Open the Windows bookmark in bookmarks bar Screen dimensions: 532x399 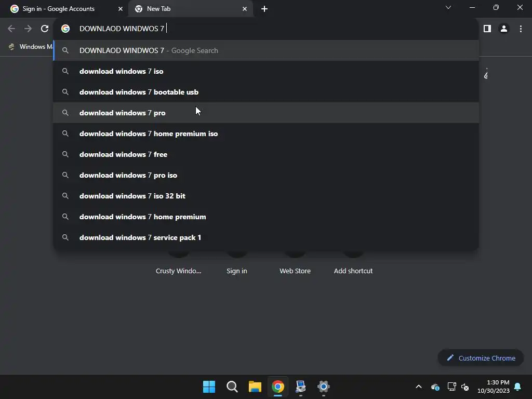(x=31, y=46)
